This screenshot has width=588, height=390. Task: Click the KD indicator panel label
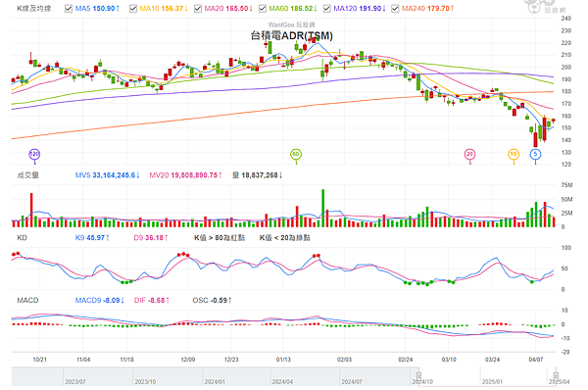point(22,238)
